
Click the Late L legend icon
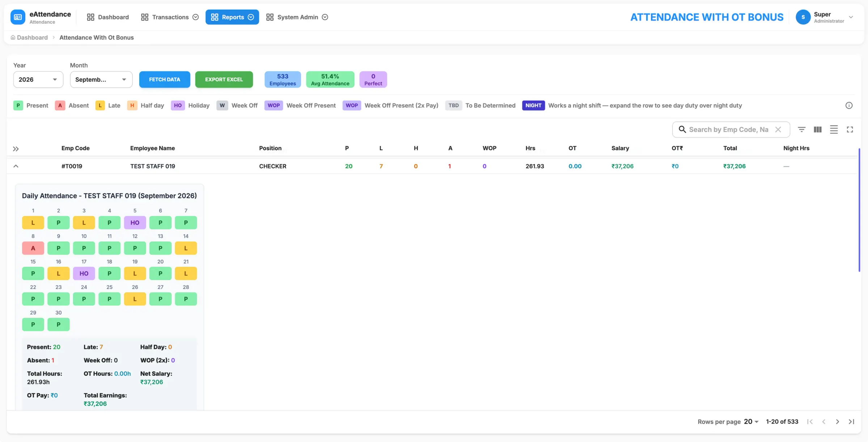(100, 106)
